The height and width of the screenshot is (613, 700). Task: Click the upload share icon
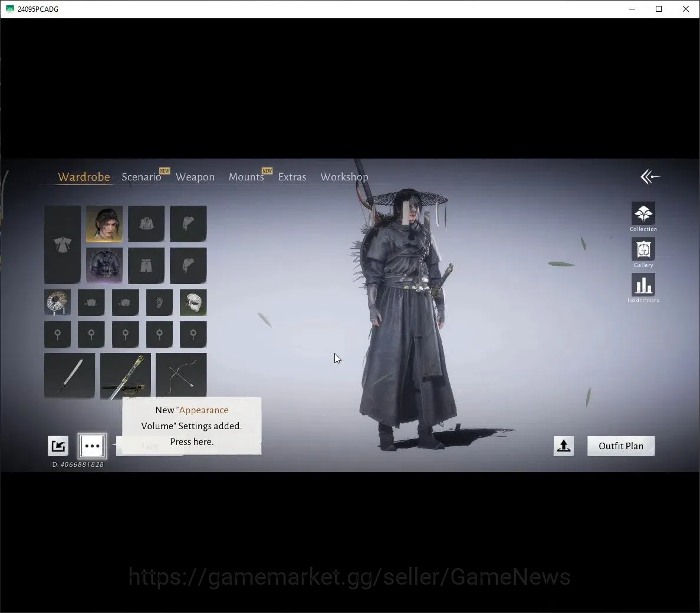[x=563, y=446]
